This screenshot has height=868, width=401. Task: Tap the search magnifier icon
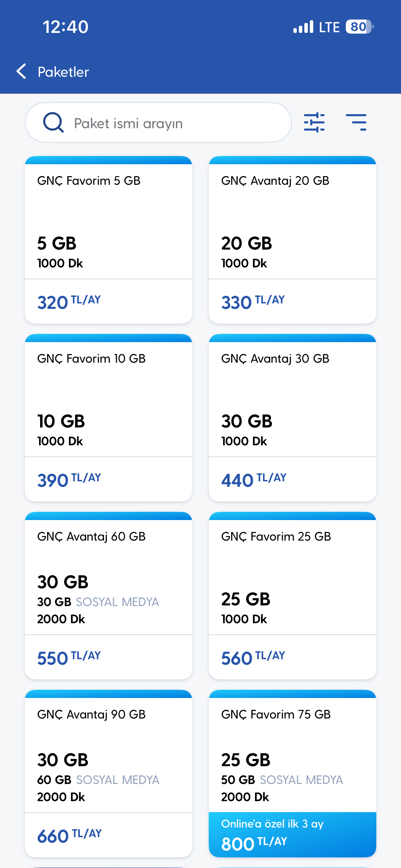(x=53, y=122)
